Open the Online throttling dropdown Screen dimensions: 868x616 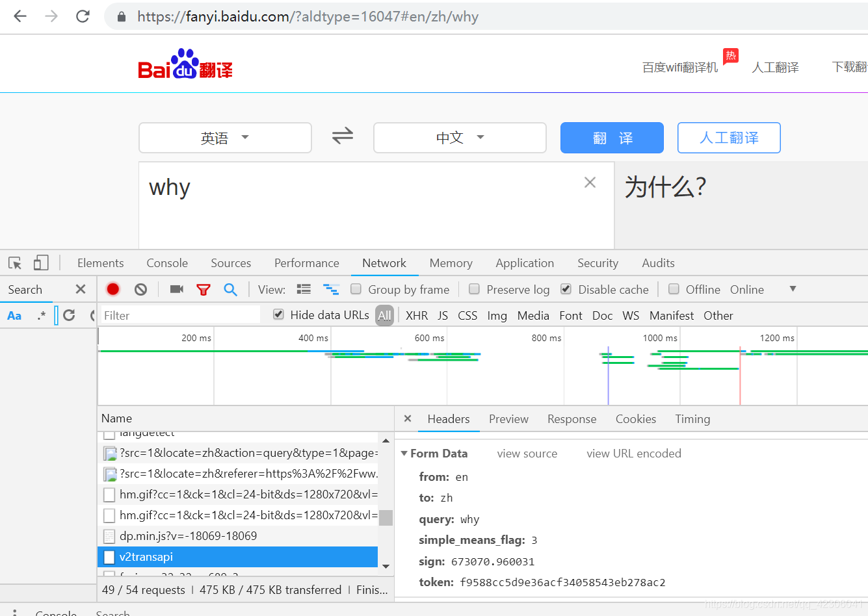tap(763, 289)
